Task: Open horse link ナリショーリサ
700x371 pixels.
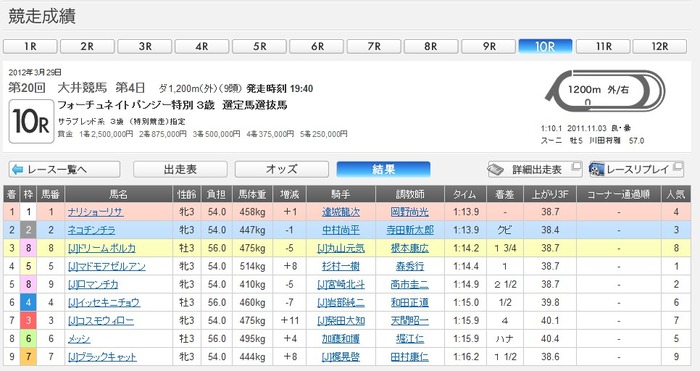Action: click(96, 212)
